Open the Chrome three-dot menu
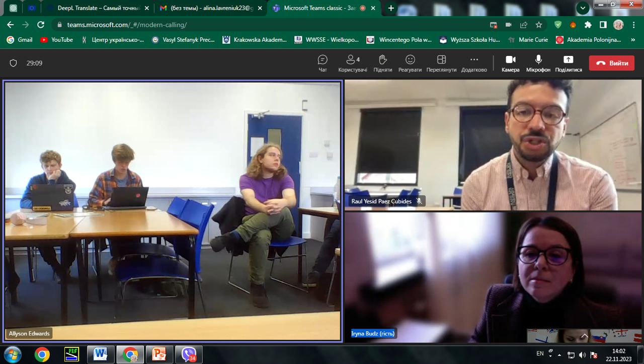The image size is (644, 364). click(x=634, y=25)
